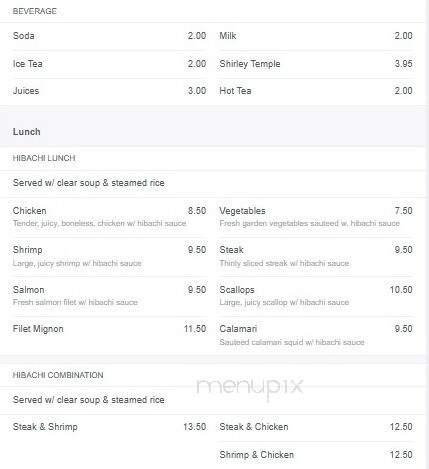Viewport: 429px width, 469px height.
Task: Open the Lunch section header
Action: coord(26,132)
